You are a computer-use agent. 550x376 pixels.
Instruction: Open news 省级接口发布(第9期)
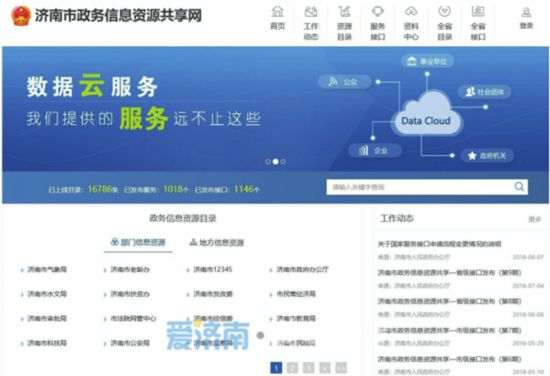click(x=449, y=273)
